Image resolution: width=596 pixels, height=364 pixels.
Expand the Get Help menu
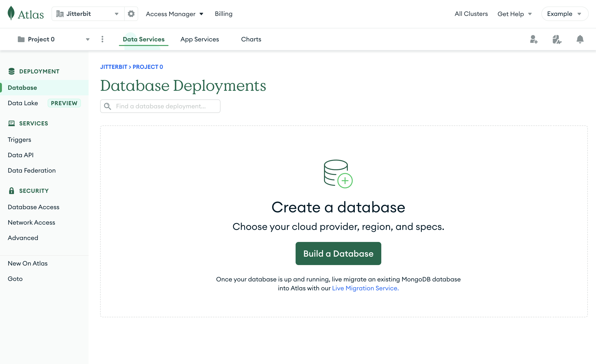515,14
